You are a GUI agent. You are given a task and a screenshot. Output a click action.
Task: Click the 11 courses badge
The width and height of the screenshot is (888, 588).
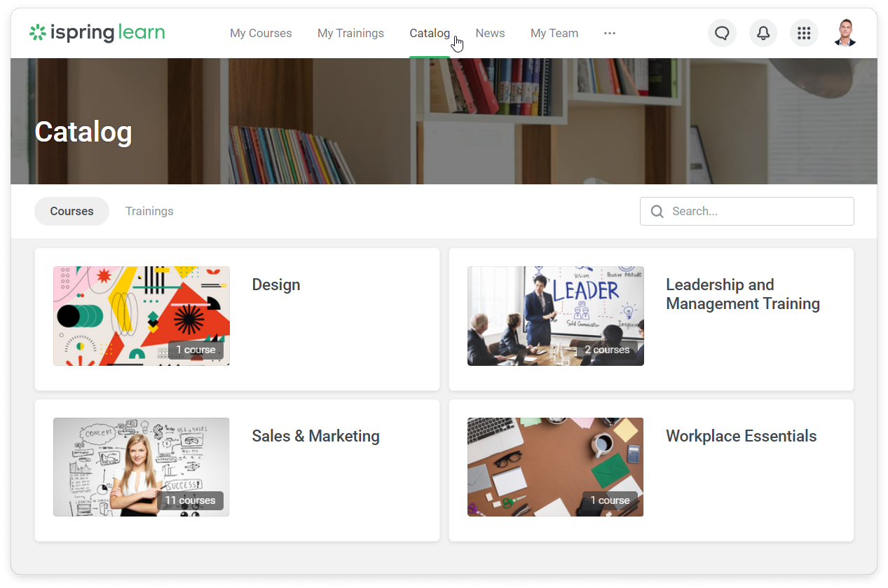click(x=191, y=500)
